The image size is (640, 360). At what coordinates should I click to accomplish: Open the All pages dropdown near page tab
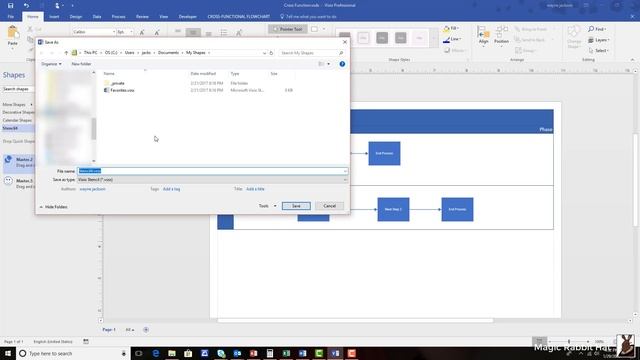click(x=130, y=330)
